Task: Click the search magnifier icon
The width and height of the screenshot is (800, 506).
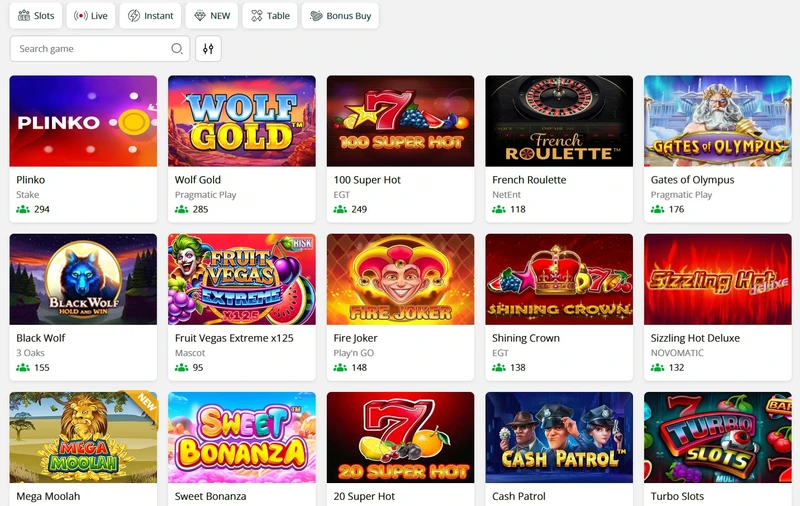Action: tap(177, 48)
